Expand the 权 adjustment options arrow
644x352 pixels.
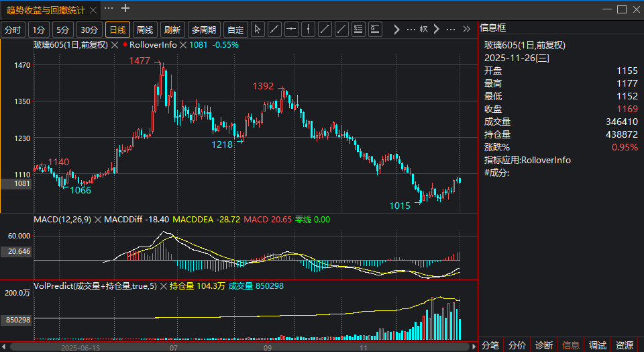tap(437, 30)
